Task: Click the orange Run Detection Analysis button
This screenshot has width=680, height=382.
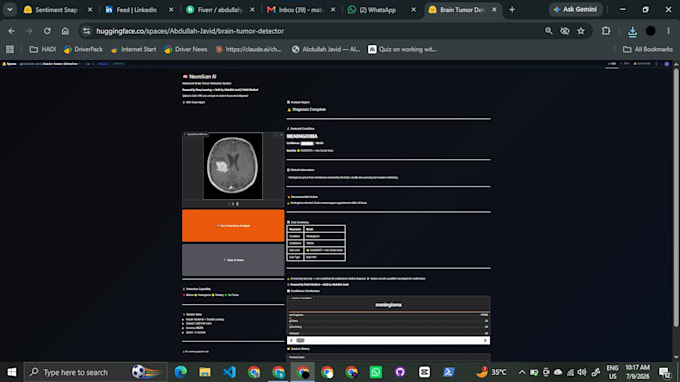Action: 233,225
